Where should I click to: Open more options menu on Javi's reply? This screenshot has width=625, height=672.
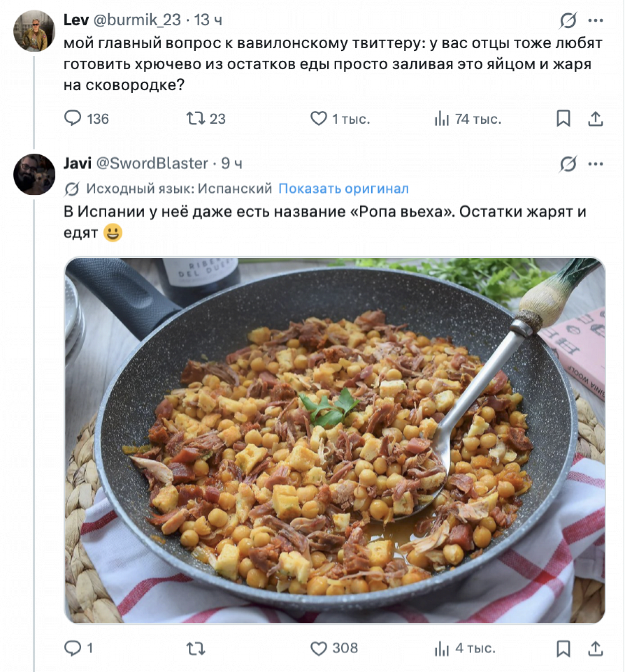tap(595, 164)
